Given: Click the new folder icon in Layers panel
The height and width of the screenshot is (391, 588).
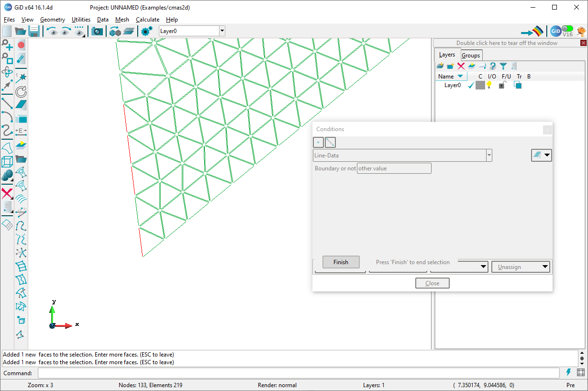Looking at the screenshot, I should pos(451,66).
